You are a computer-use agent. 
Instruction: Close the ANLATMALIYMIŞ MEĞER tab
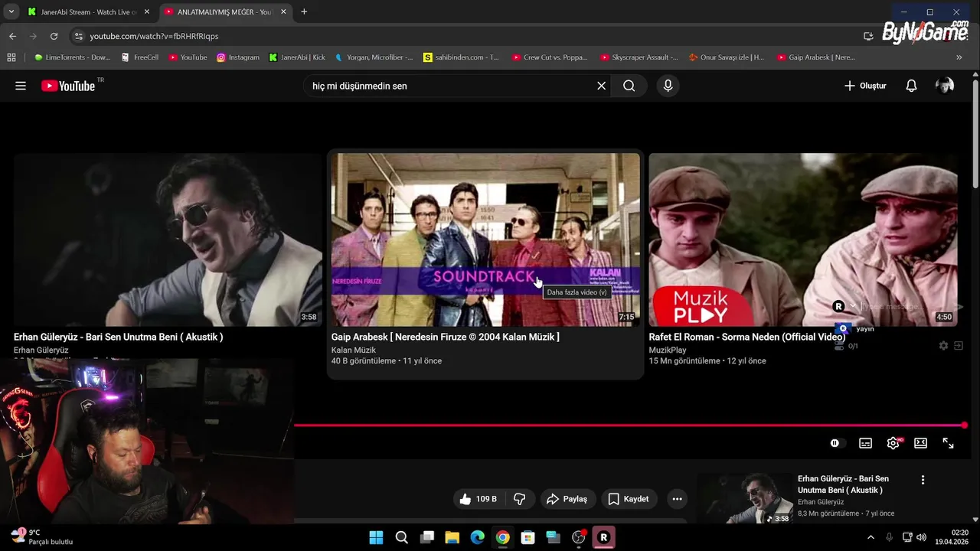(283, 12)
